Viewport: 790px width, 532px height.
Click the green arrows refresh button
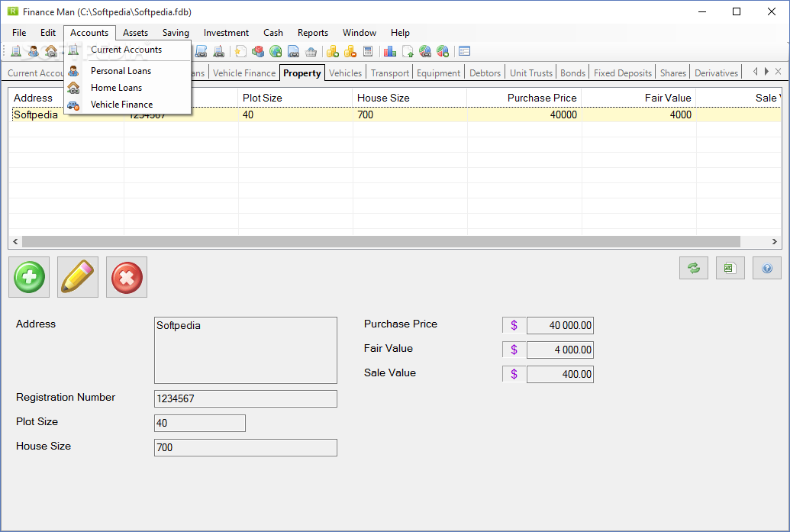[694, 268]
